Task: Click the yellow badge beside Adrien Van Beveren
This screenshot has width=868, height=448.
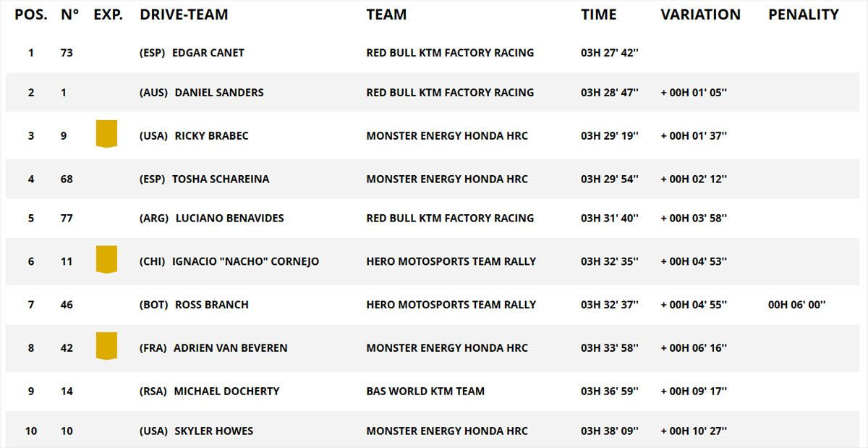Action: click(x=106, y=346)
